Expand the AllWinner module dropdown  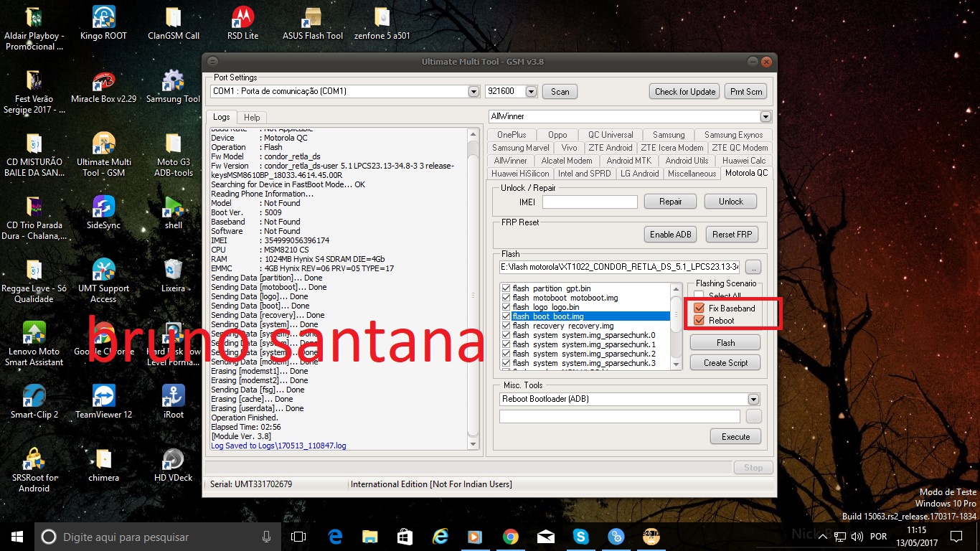765,116
